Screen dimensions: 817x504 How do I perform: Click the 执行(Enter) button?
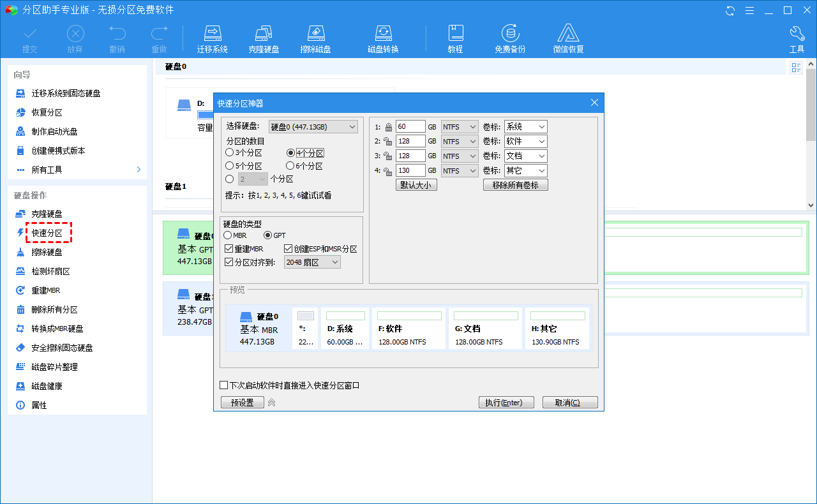[x=507, y=403]
